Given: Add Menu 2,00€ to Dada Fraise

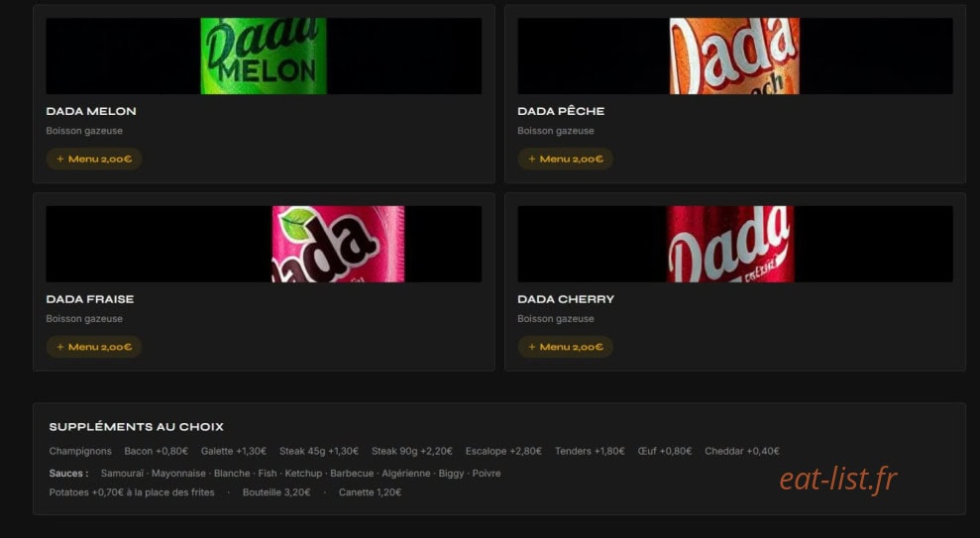Looking at the screenshot, I should (x=94, y=347).
